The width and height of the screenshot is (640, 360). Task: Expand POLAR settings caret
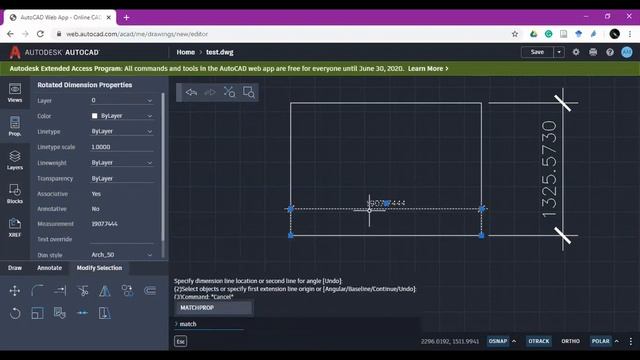617,341
